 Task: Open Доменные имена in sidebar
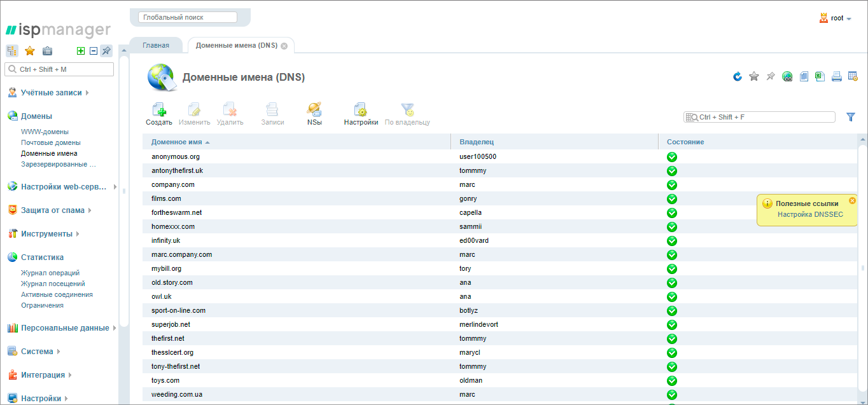point(49,153)
